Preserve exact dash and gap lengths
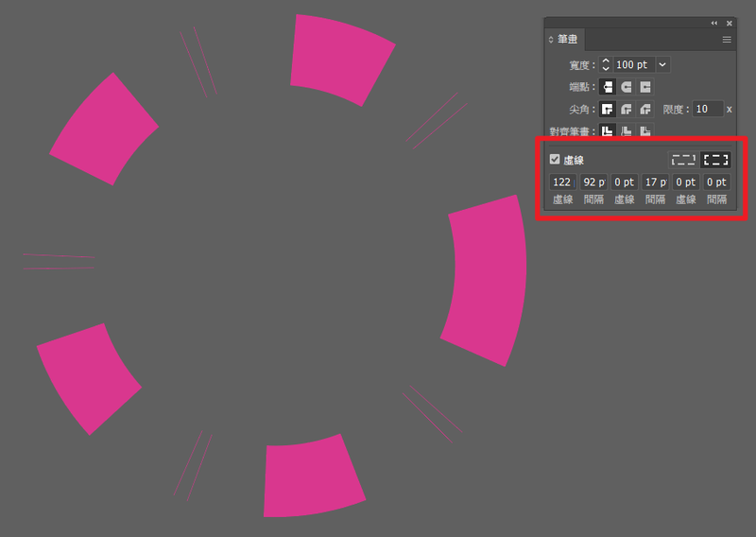Image resolution: width=756 pixels, height=537 pixels. tap(682, 160)
